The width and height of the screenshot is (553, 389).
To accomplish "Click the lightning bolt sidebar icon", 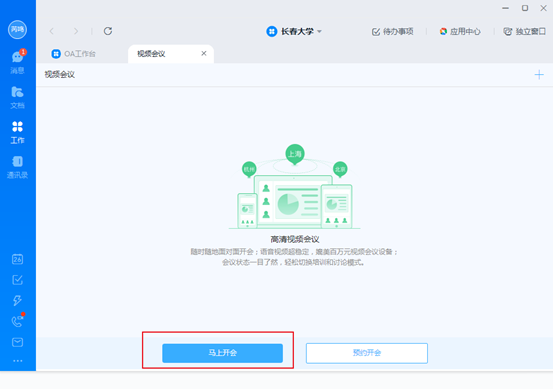I will [x=17, y=300].
